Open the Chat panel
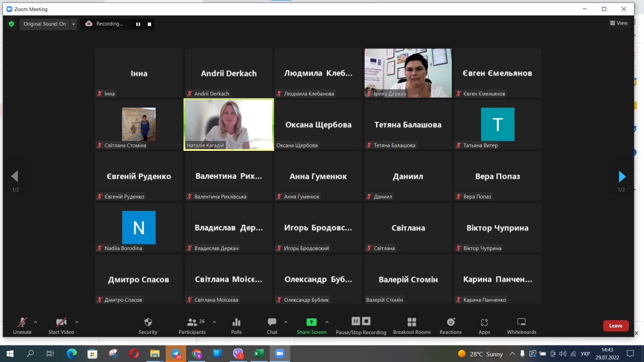The height and width of the screenshot is (362, 644). point(272,322)
